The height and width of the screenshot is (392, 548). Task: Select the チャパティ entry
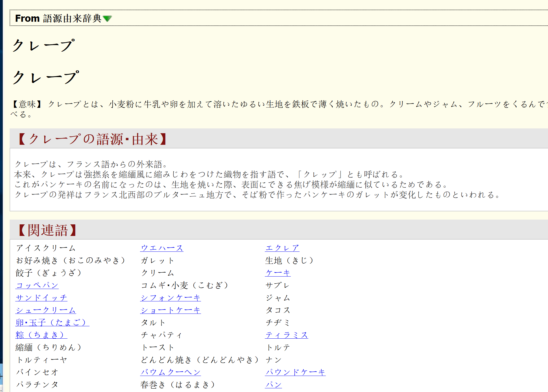[x=161, y=335]
